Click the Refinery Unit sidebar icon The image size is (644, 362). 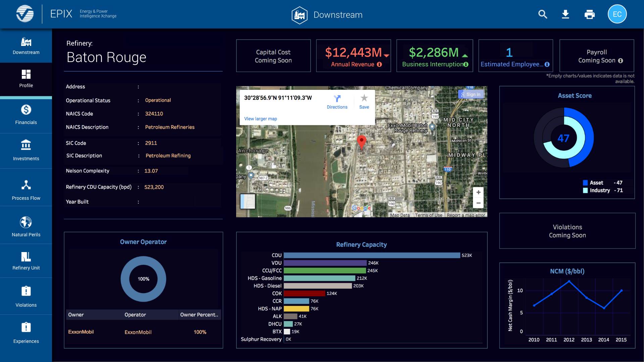[x=26, y=257]
